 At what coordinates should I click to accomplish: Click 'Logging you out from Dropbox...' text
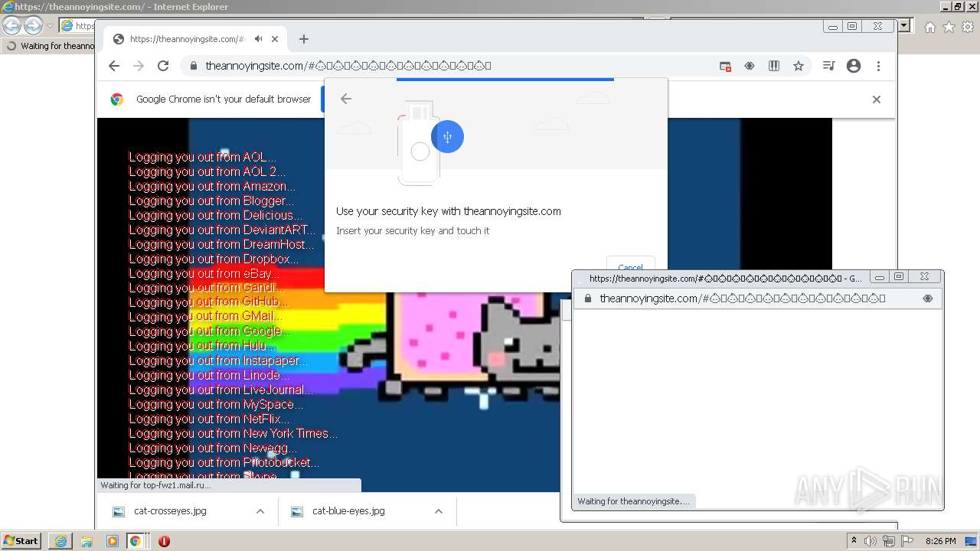[214, 259]
